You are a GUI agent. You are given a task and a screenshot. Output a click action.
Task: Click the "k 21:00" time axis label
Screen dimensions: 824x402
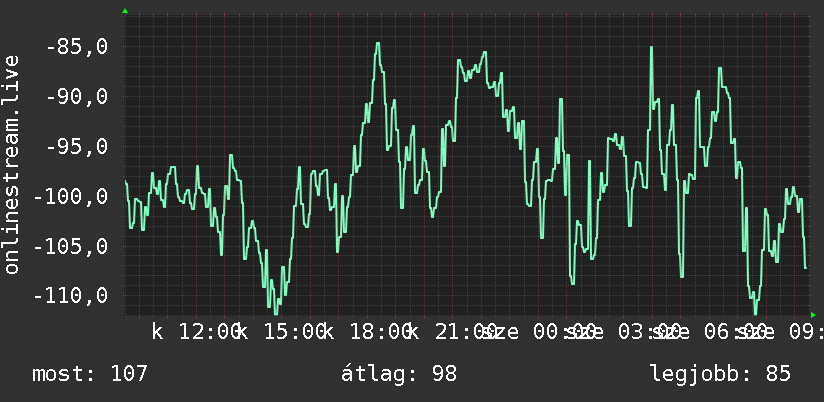tap(452, 332)
